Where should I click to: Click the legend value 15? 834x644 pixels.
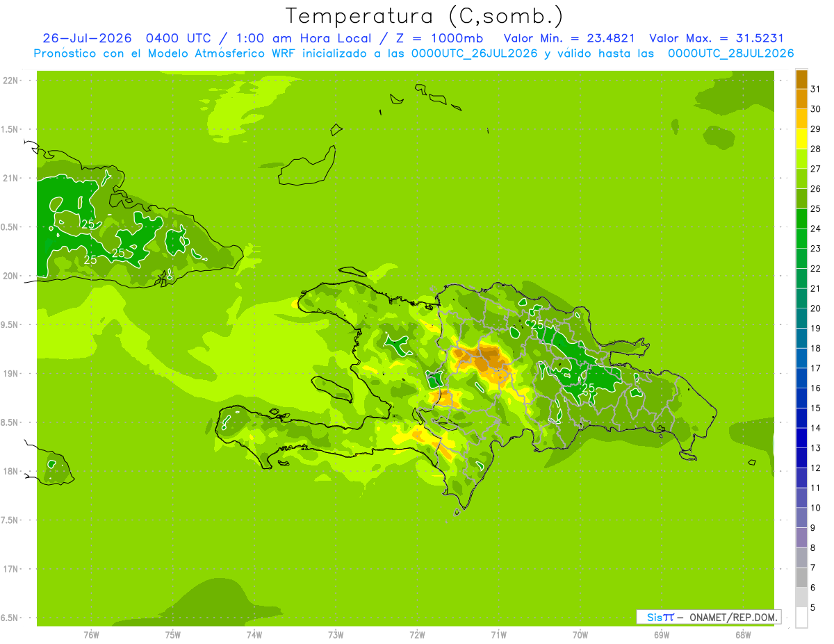(x=816, y=408)
